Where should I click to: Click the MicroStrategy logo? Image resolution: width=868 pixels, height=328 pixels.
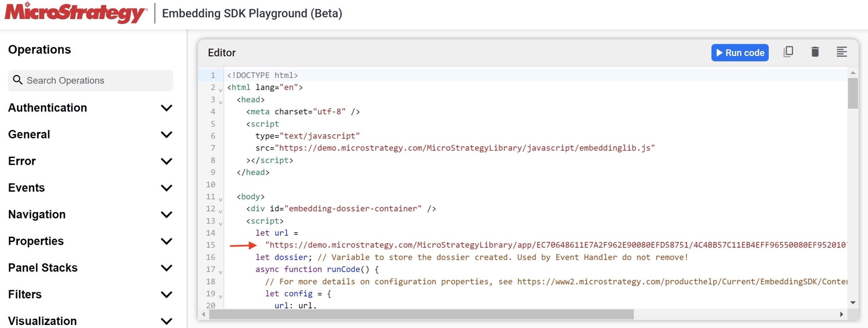pos(76,13)
